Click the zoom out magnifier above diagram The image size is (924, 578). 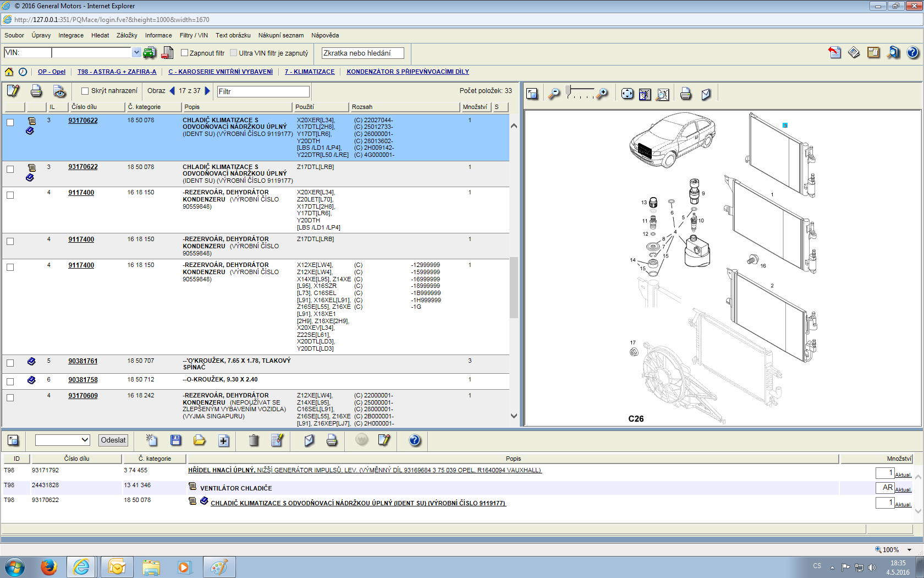coord(554,94)
